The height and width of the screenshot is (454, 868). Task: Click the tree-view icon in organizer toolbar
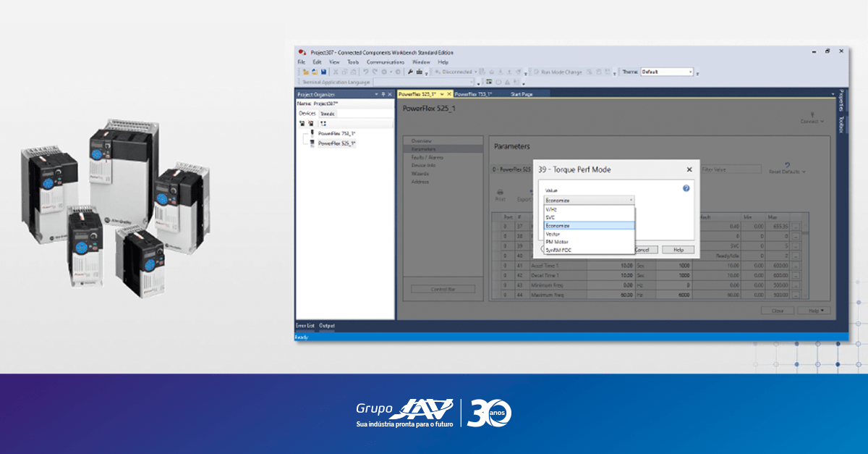tap(323, 124)
